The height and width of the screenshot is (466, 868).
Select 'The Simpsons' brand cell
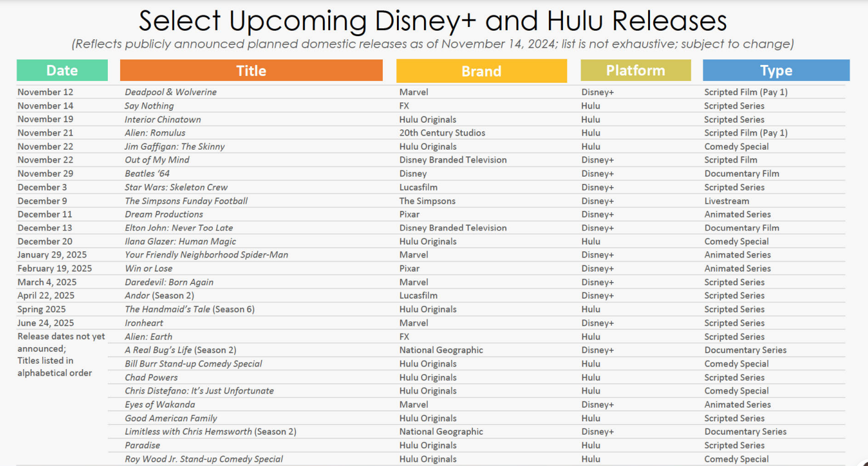(428, 201)
